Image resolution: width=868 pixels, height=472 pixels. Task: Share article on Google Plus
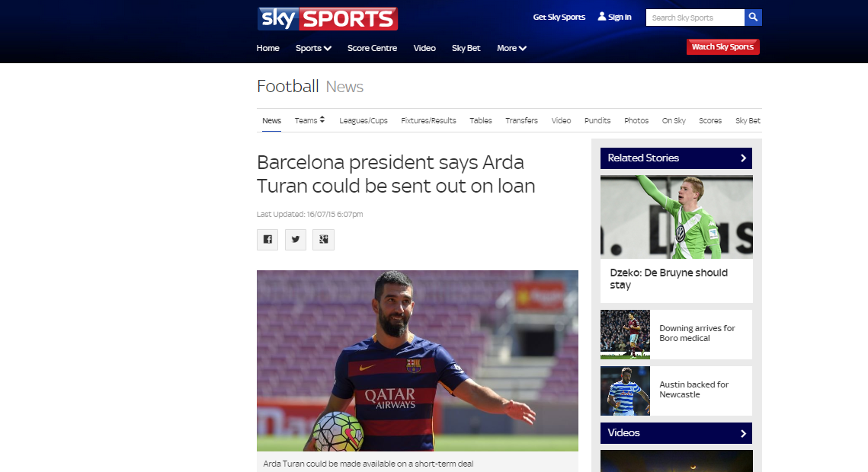click(323, 239)
